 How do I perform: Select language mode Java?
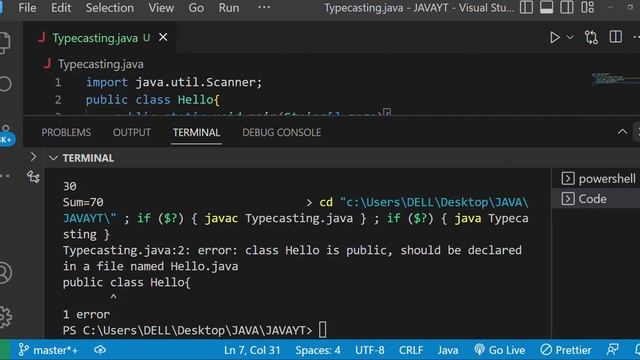tap(448, 350)
